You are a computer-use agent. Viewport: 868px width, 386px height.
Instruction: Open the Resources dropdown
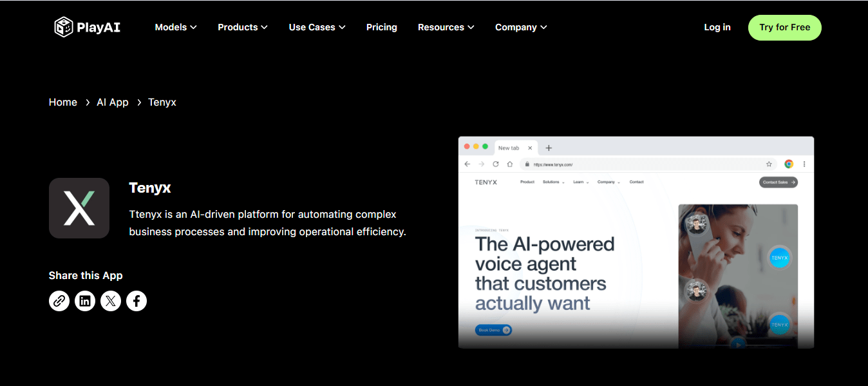[x=446, y=27]
